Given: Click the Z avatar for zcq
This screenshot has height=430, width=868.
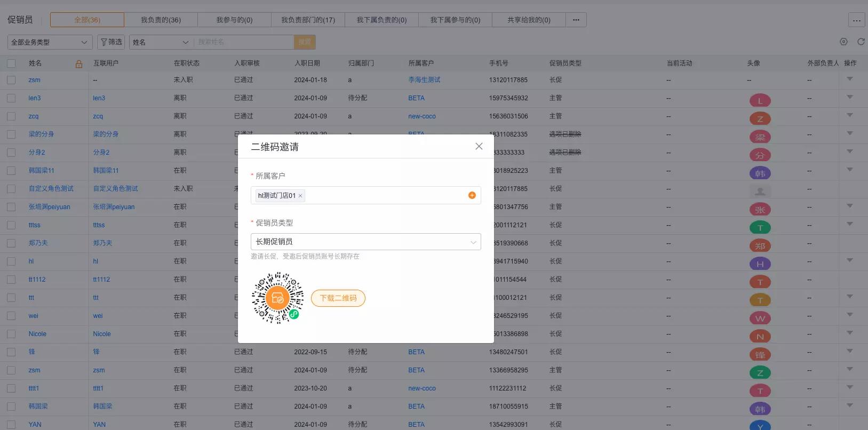Looking at the screenshot, I should click(x=760, y=118).
